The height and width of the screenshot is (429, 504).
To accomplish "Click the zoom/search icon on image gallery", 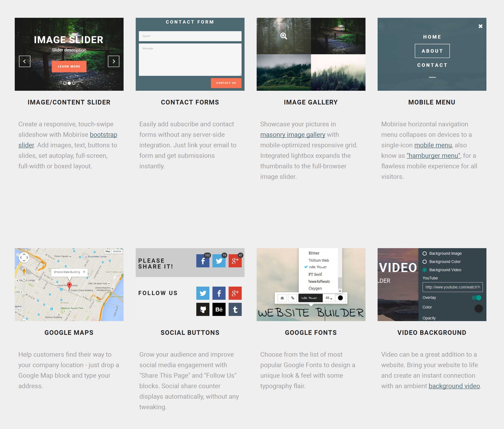I will [x=283, y=36].
